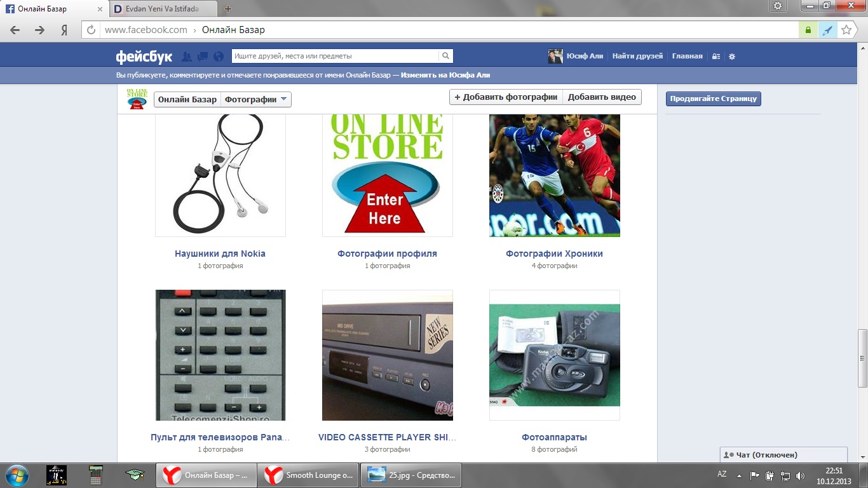Switch to 25.jpg photo viewer taskbar window
This screenshot has height=488, width=868.
point(411,475)
